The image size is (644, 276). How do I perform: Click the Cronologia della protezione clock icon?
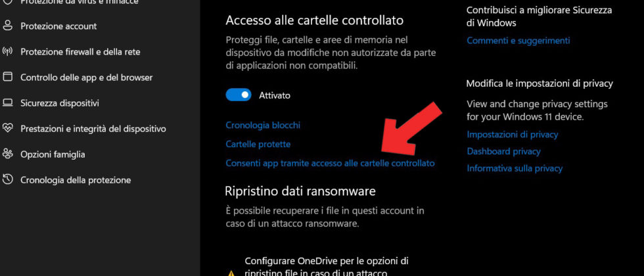coord(8,180)
